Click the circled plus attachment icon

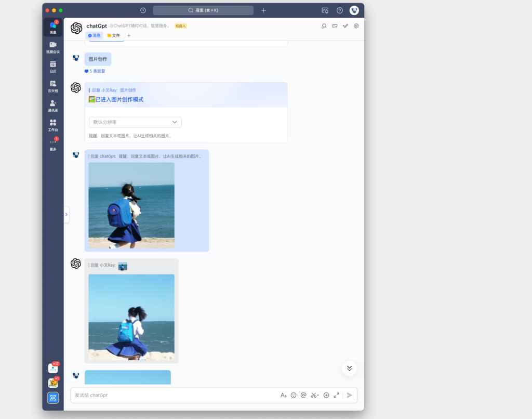pyautogui.click(x=326, y=395)
